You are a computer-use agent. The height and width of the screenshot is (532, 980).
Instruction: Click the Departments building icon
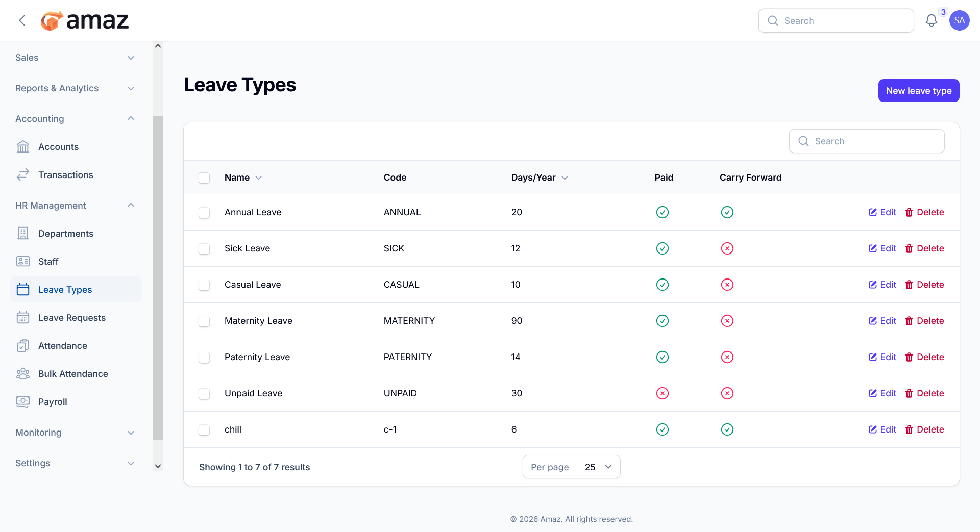click(x=23, y=234)
